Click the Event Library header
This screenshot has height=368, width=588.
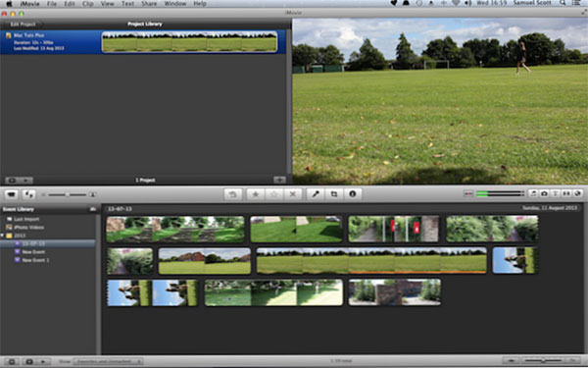[18, 209]
